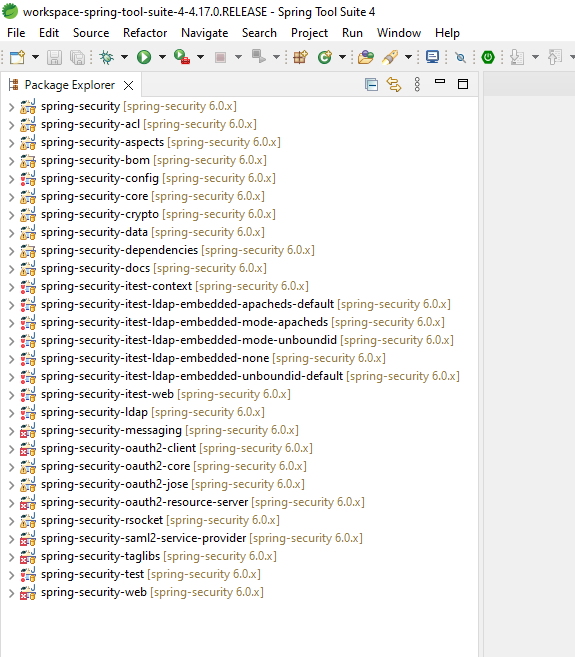This screenshot has width=575, height=657.
Task: Click Collapse All in Package Explorer
Action: (371, 85)
